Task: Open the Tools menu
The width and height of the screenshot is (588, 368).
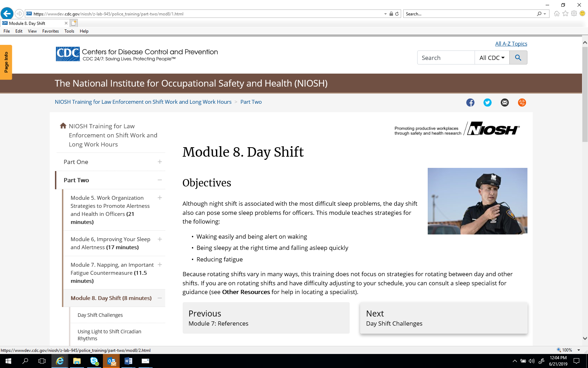Action: pyautogui.click(x=69, y=31)
